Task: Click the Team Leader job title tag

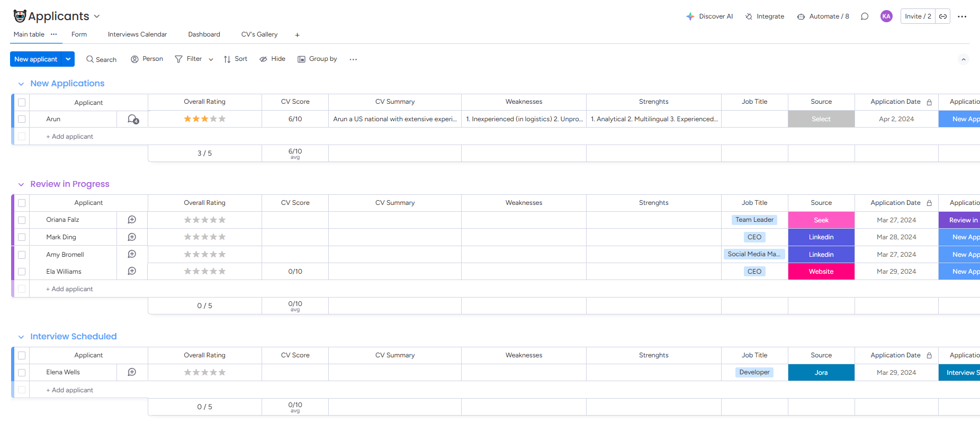Action: (x=754, y=220)
